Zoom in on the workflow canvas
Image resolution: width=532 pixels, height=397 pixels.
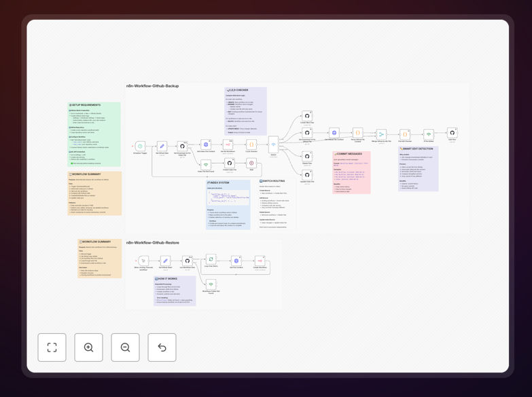(88, 347)
